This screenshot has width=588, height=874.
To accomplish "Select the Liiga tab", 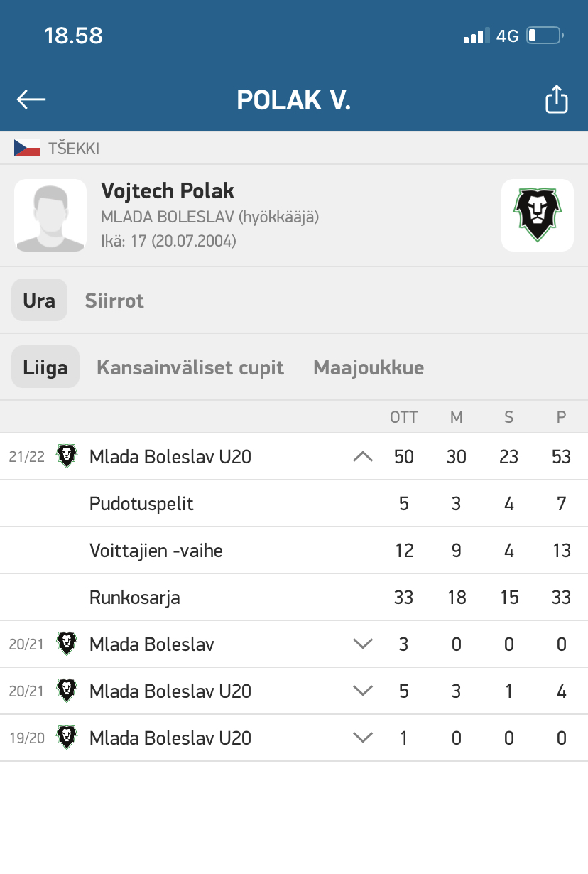I will coord(45,367).
